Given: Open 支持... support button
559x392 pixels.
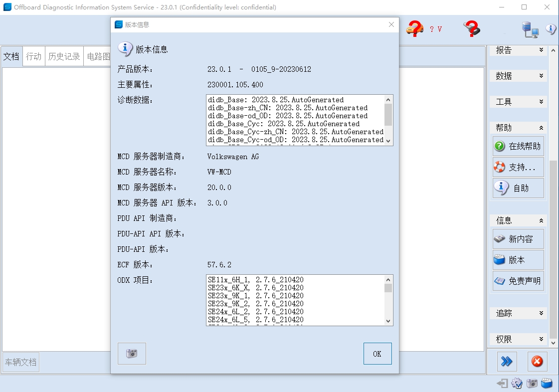Looking at the screenshot, I should (x=518, y=167).
